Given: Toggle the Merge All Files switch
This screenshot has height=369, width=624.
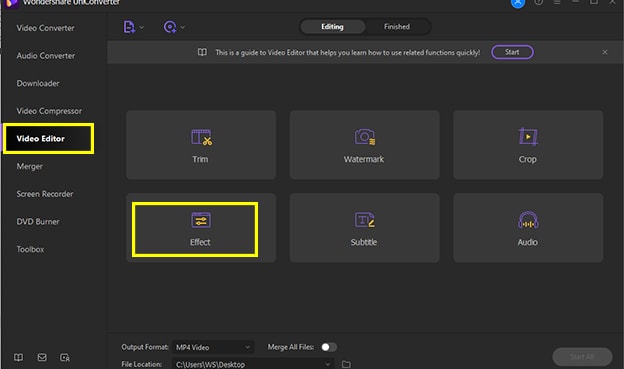Looking at the screenshot, I should 329,347.
